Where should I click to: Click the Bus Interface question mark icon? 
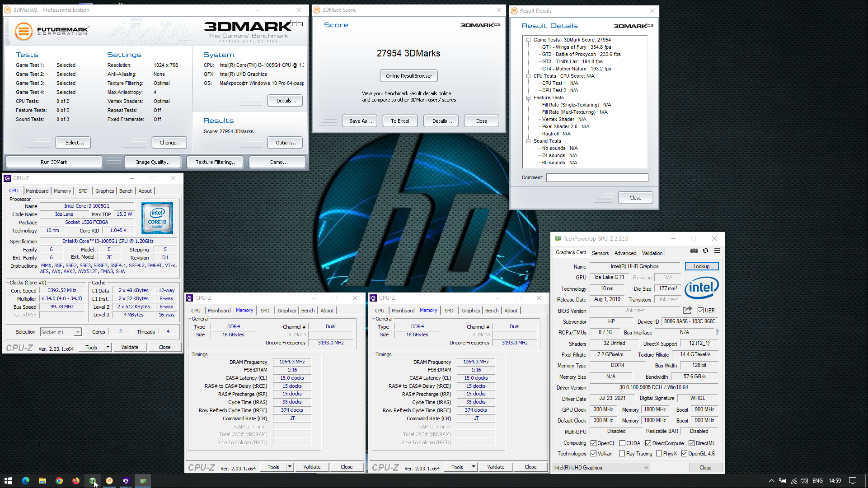(717, 332)
